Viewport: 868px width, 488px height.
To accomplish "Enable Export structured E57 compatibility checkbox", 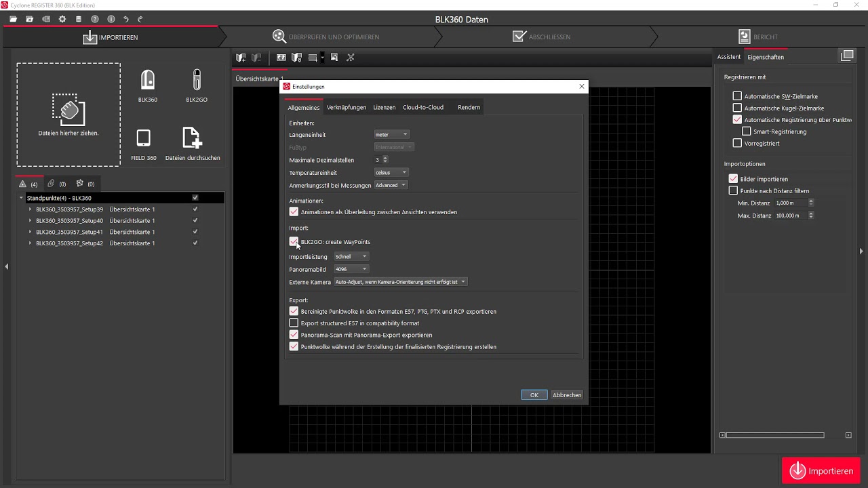I will point(294,323).
